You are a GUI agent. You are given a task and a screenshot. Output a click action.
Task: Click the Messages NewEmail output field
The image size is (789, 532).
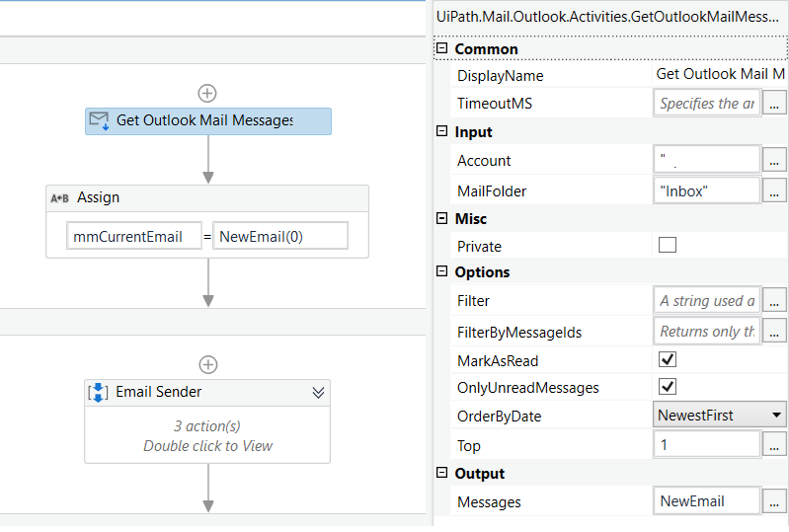[706, 500]
